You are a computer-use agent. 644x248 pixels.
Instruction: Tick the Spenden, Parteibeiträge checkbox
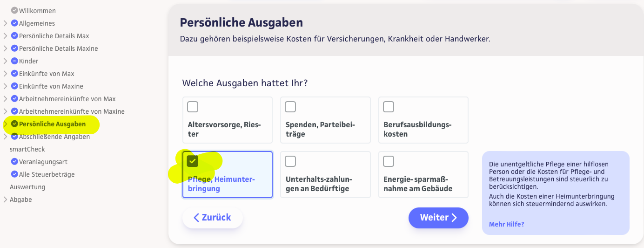click(290, 107)
